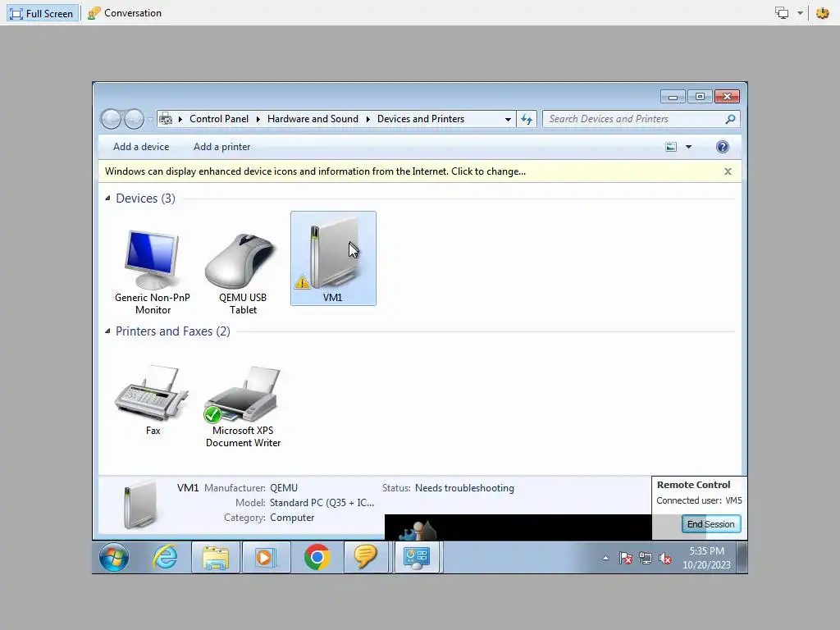This screenshot has height=630, width=840.
Task: Open the recent pages dropdown arrow
Action: (151, 119)
